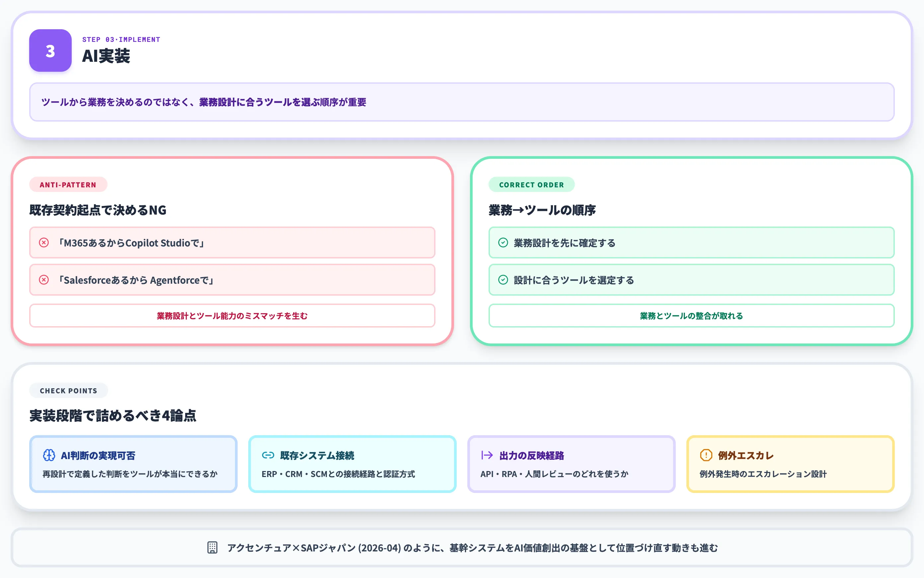
Task: Click the text 「M365あるからCopilot Studioで」
Action: (x=132, y=243)
